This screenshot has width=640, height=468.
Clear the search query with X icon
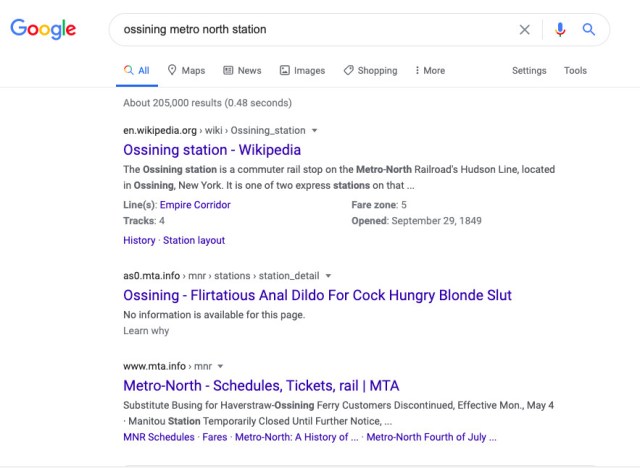[x=524, y=29]
